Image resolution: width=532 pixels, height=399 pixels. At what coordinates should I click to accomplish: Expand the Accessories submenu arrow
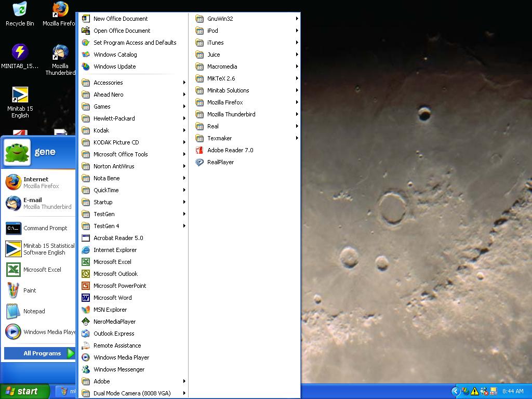(x=184, y=83)
